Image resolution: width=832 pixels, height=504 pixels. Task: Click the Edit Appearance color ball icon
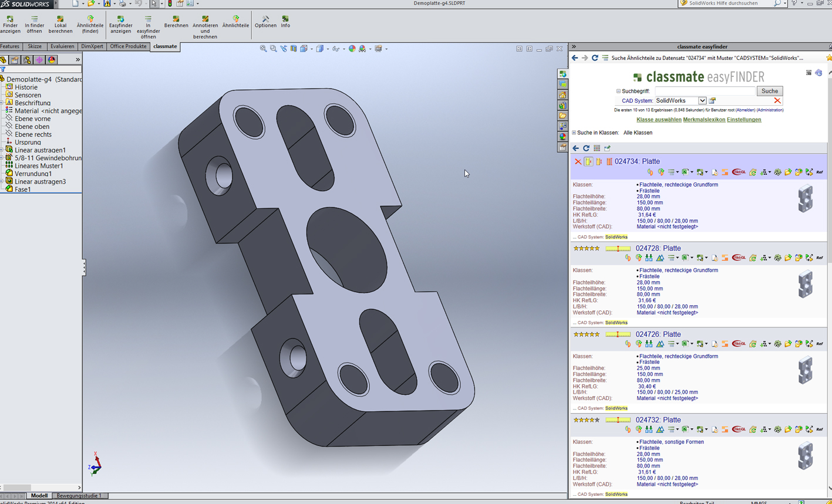(352, 49)
